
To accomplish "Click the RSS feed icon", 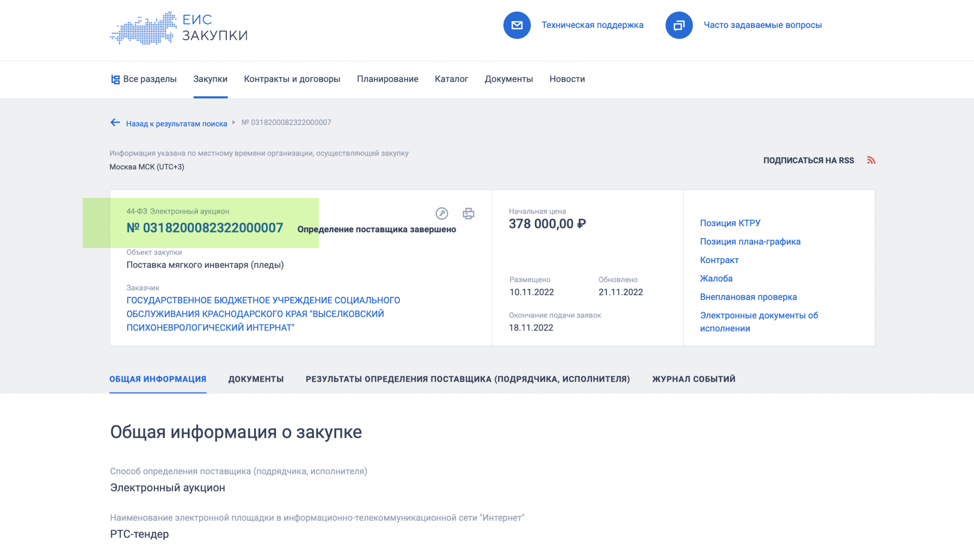I will tap(871, 160).
